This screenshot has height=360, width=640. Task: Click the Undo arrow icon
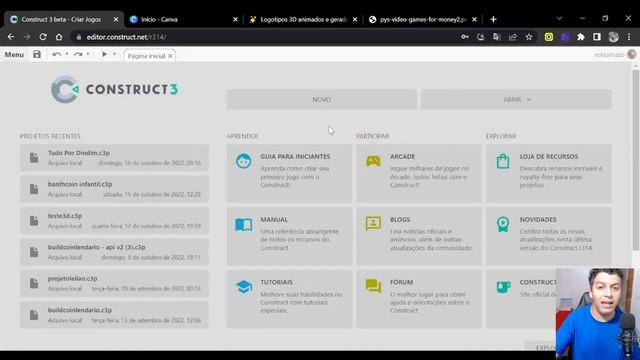pos(57,54)
